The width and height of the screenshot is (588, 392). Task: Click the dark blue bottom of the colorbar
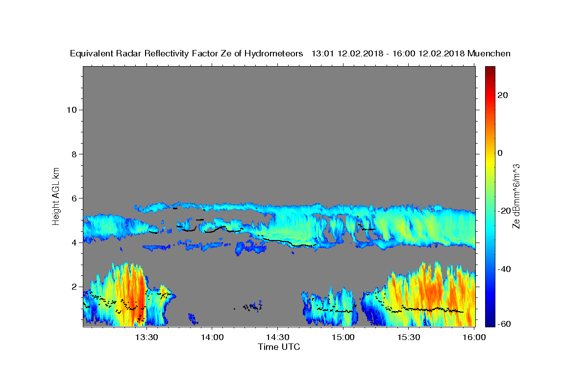490,322
